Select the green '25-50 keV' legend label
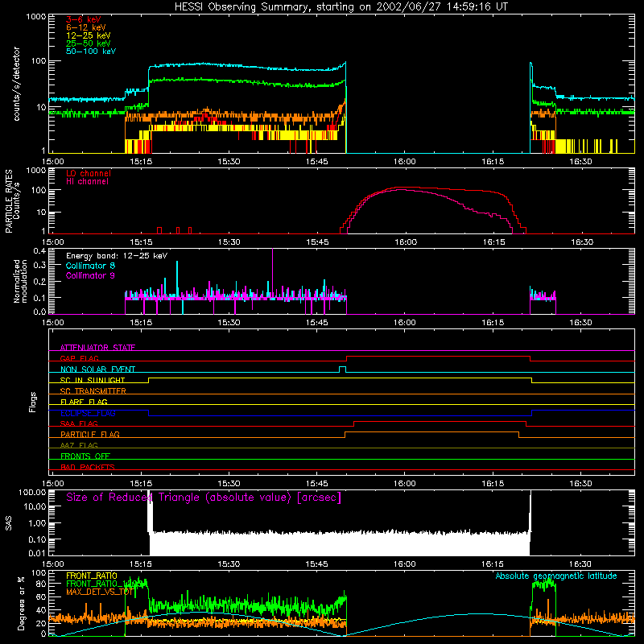Viewport: 644px width, 644px height. 89,43
